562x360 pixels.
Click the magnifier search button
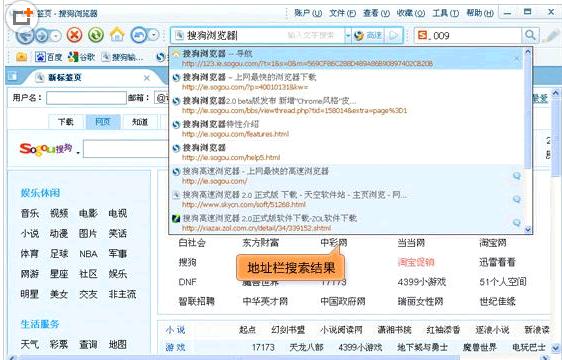click(530, 35)
